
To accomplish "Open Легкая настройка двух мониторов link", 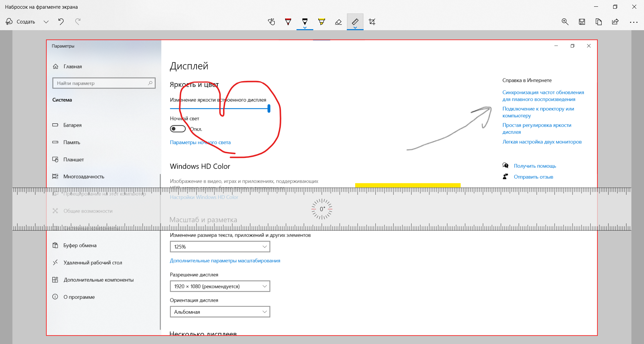I will click(542, 142).
